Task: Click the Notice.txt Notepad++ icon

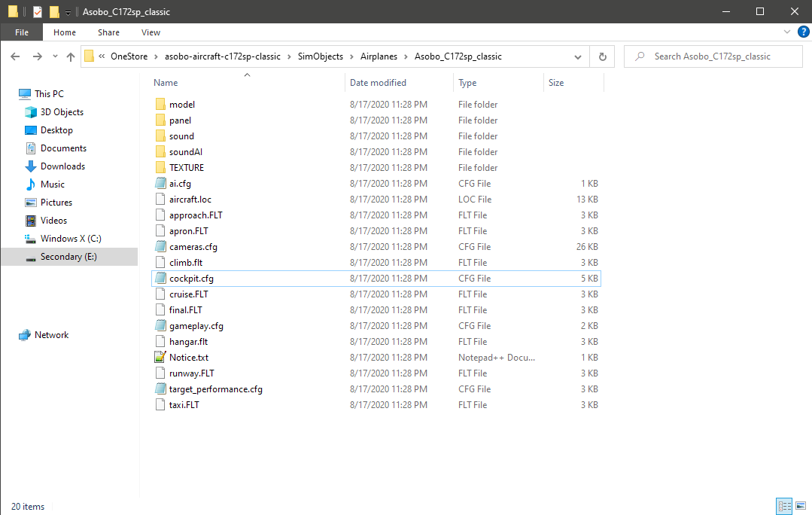Action: tap(160, 358)
